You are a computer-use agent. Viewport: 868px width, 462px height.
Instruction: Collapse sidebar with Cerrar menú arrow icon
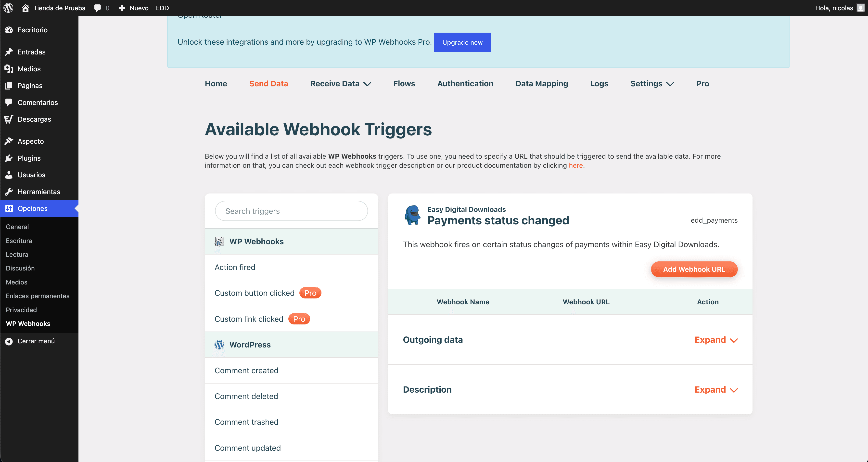coord(9,341)
